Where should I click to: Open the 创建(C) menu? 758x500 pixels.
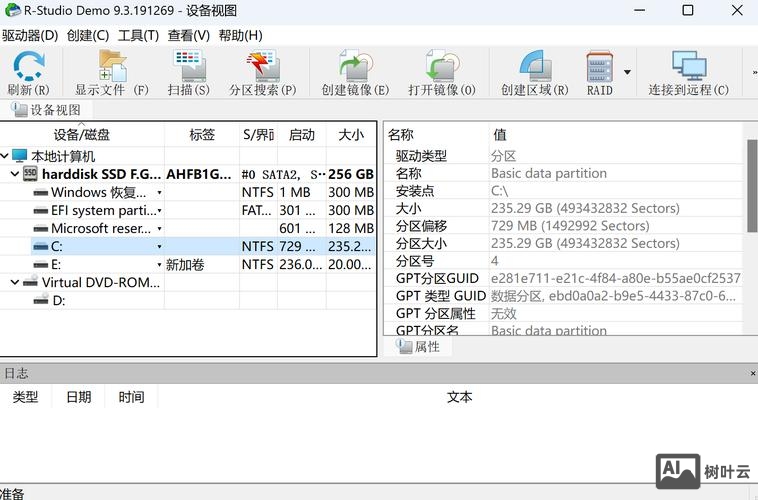tap(87, 36)
